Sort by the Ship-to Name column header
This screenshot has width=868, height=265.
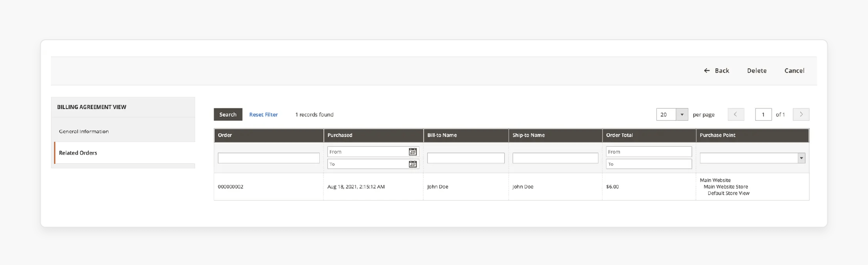tap(556, 135)
